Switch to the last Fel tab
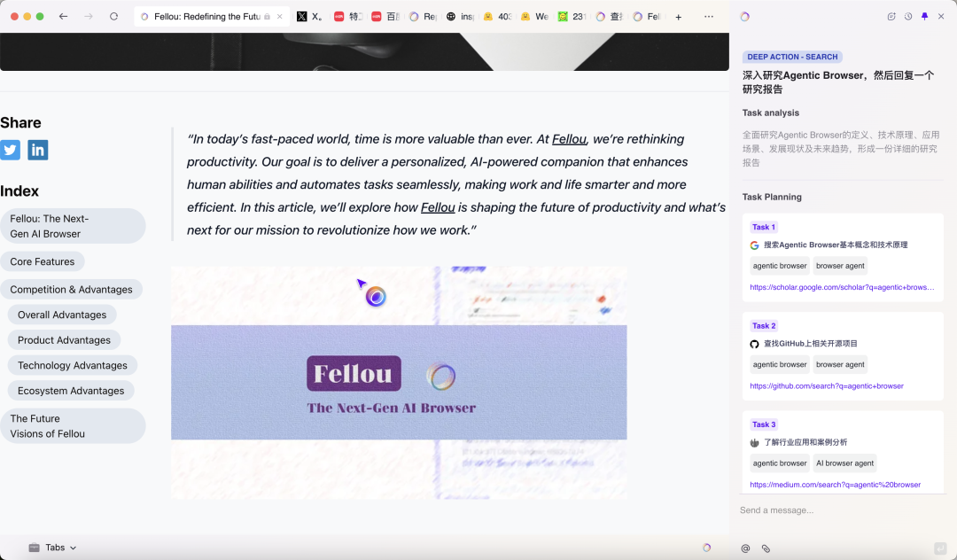The width and height of the screenshot is (957, 560). click(x=646, y=17)
